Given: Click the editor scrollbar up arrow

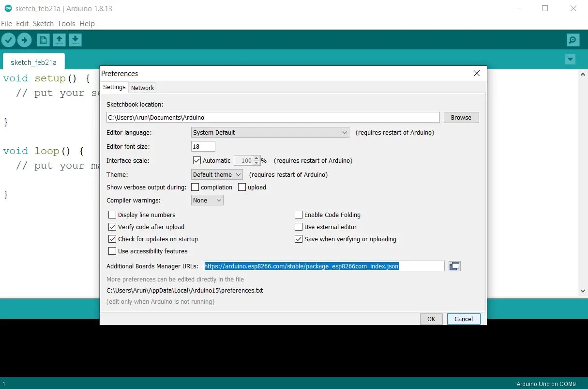Looking at the screenshot, I should [x=583, y=74].
